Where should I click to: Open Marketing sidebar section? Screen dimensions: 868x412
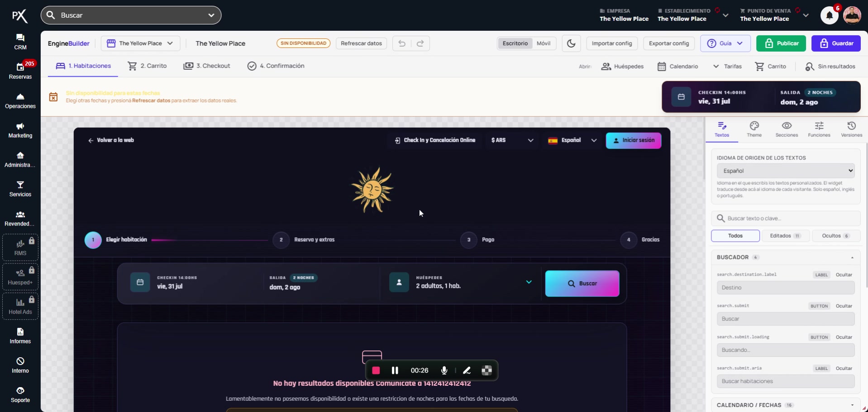tap(20, 130)
